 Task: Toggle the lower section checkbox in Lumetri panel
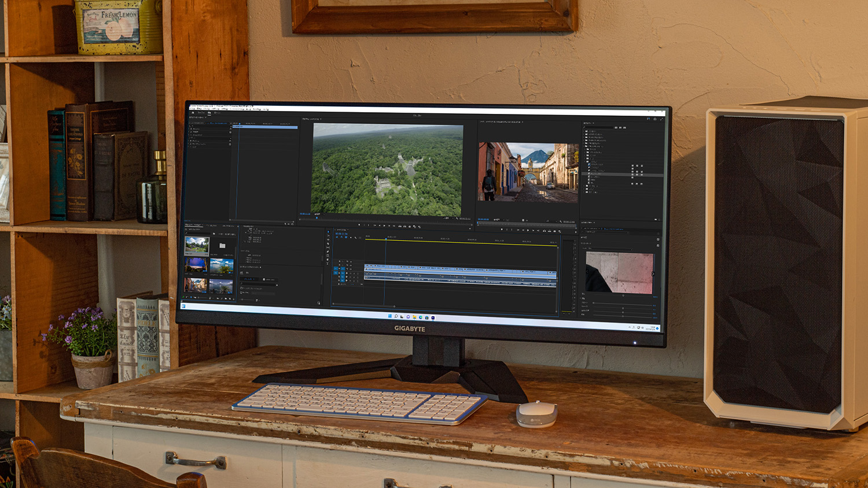[658, 246]
